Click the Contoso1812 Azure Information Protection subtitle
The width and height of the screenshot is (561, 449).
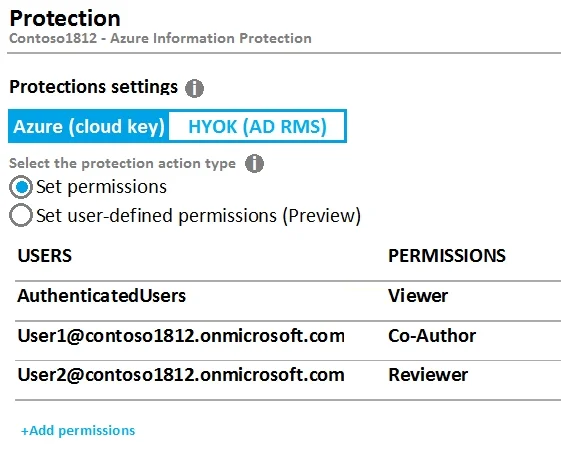pyautogui.click(x=160, y=38)
